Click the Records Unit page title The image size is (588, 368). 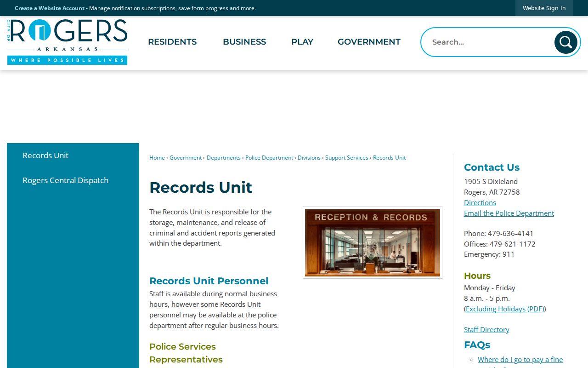201,187
